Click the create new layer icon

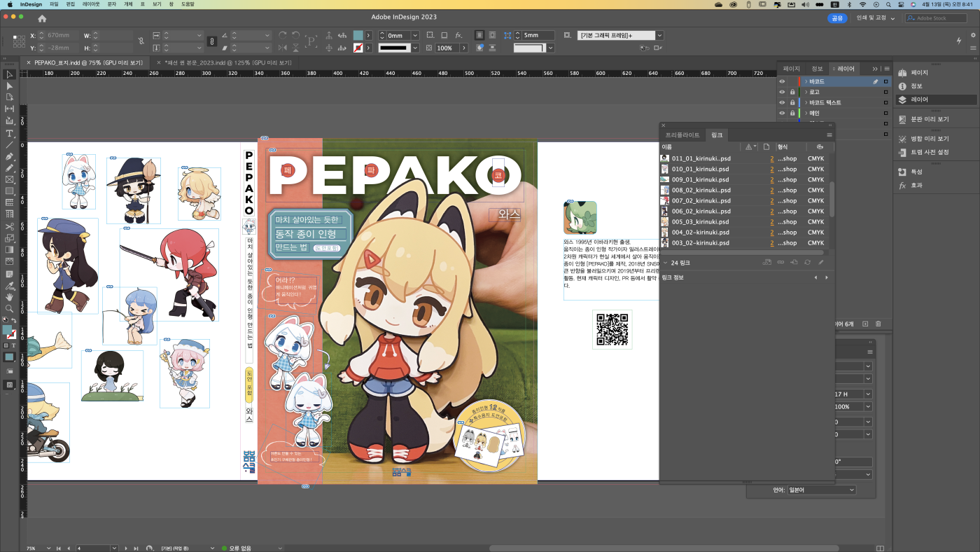(x=865, y=324)
